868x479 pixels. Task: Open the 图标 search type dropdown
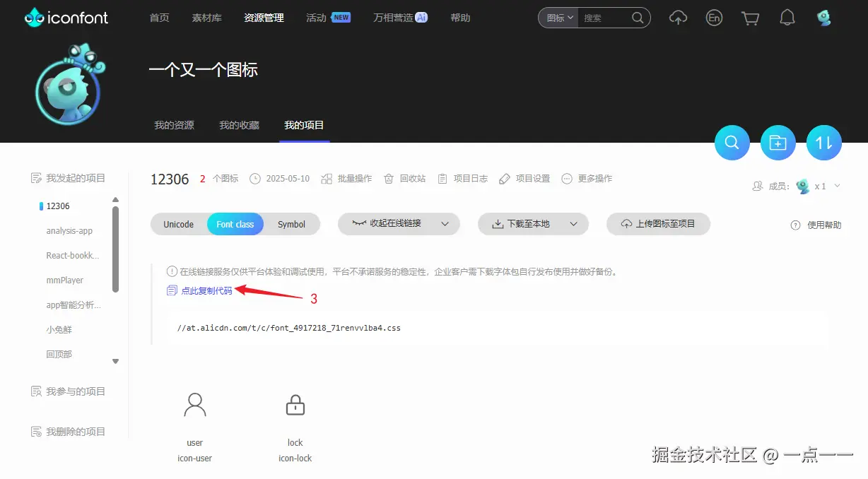click(558, 18)
